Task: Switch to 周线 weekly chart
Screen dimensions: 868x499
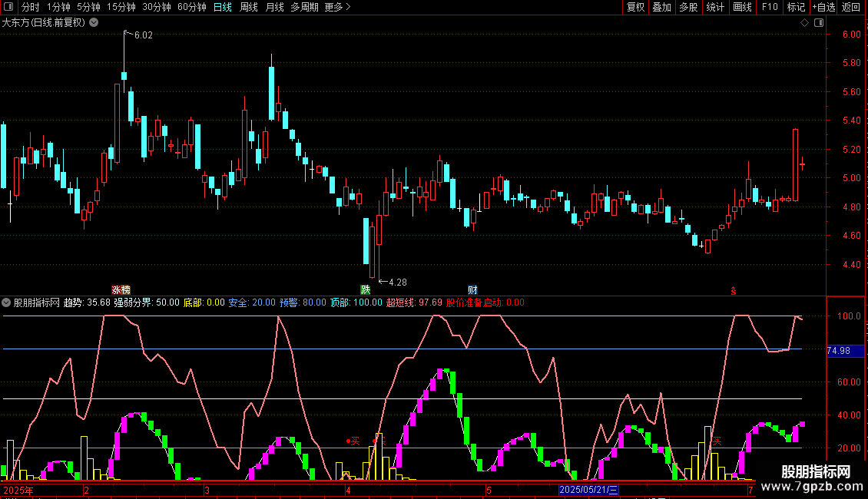Action: 249,7
